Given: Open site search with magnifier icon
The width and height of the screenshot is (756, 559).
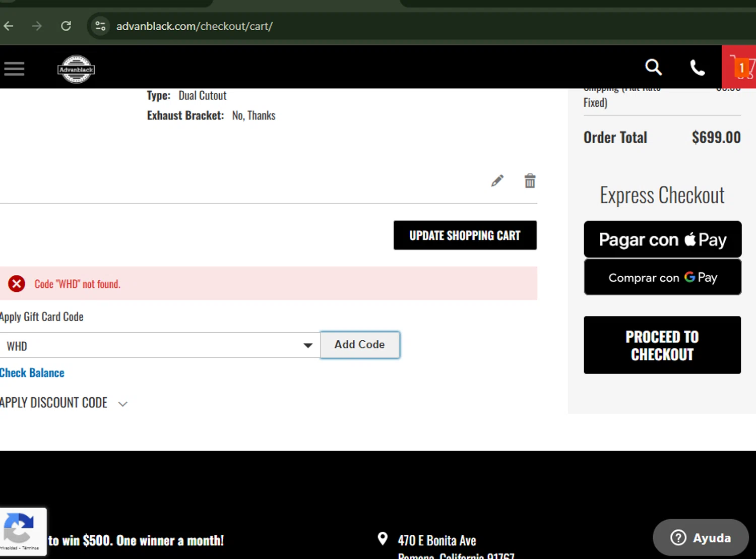Looking at the screenshot, I should click(653, 67).
